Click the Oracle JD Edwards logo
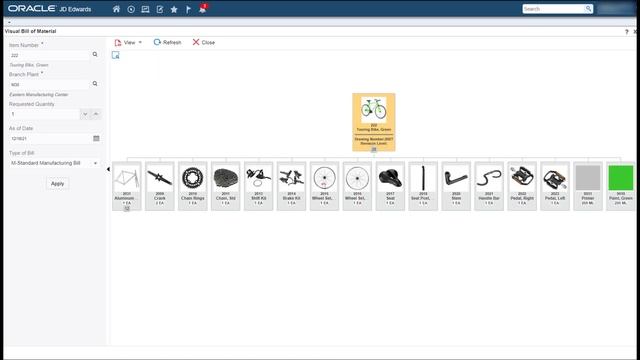The image size is (640, 360). (x=49, y=9)
